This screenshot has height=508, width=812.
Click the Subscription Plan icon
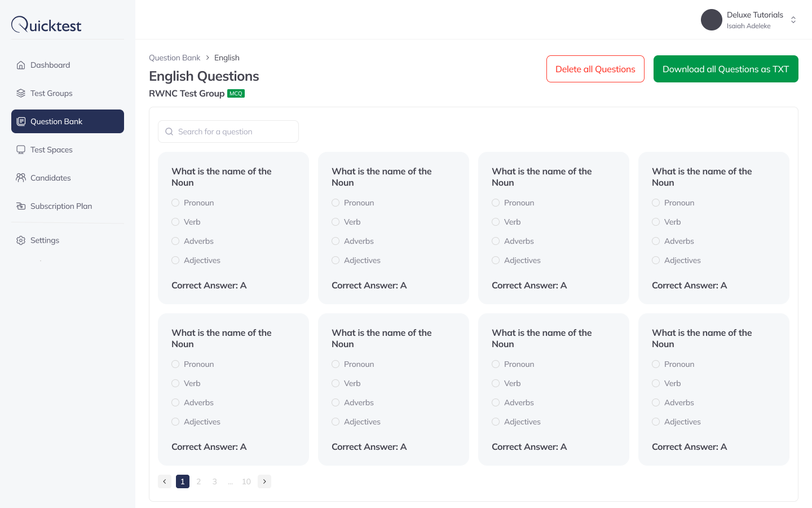tap(21, 205)
